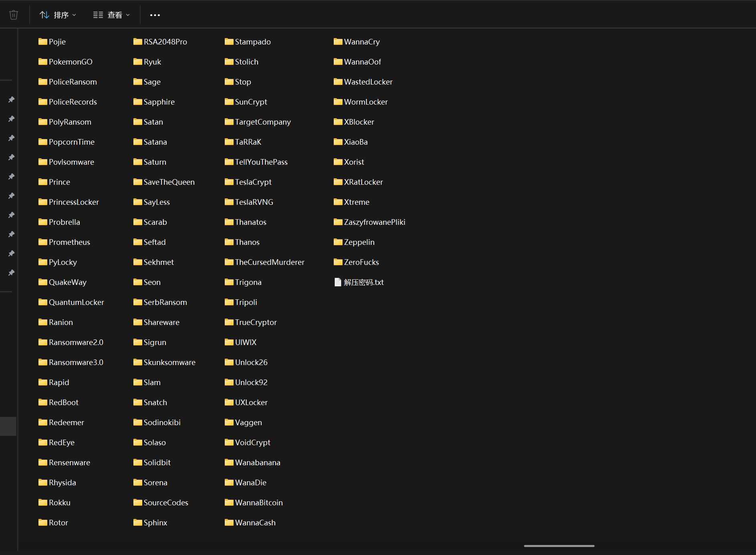Click the Povlsomware folder name
This screenshot has height=555, width=756.
point(71,162)
